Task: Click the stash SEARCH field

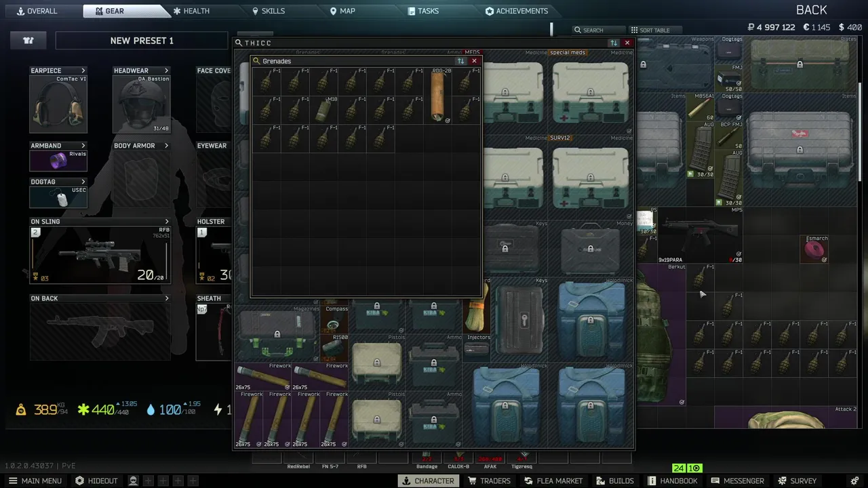Action: point(599,30)
